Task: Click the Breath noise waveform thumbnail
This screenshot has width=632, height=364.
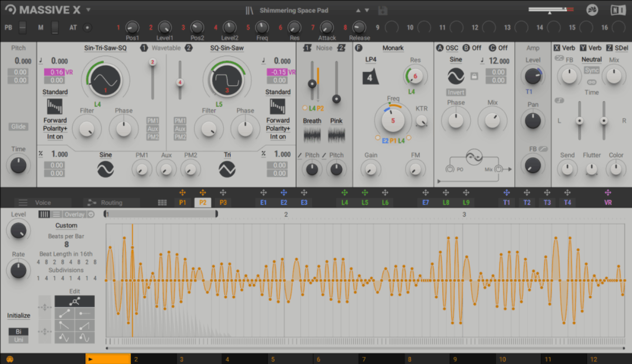Action: coord(312,135)
